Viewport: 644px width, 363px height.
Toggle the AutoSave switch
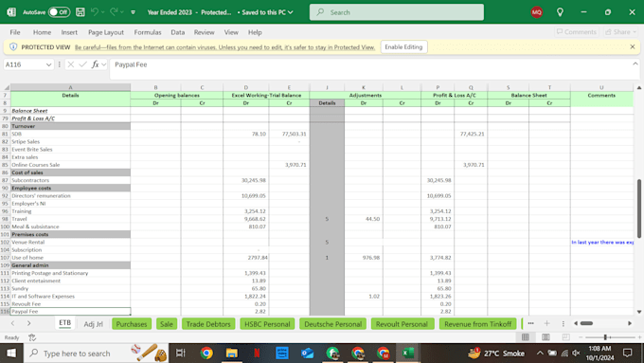pyautogui.click(x=59, y=12)
